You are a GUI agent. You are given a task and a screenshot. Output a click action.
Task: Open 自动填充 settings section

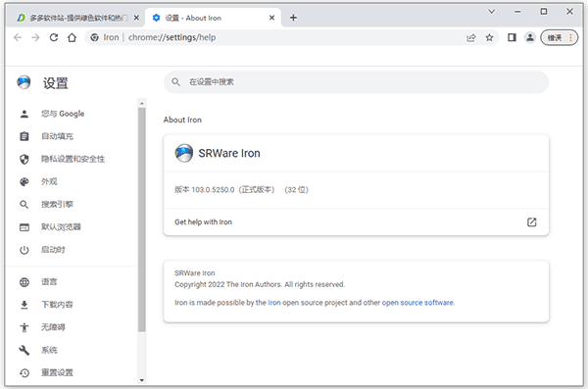pyautogui.click(x=72, y=136)
